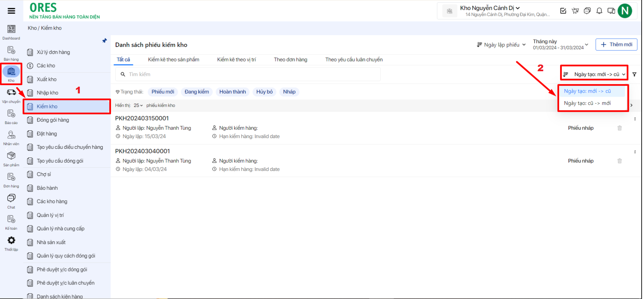Toggle the sidebar pin icon

(104, 41)
